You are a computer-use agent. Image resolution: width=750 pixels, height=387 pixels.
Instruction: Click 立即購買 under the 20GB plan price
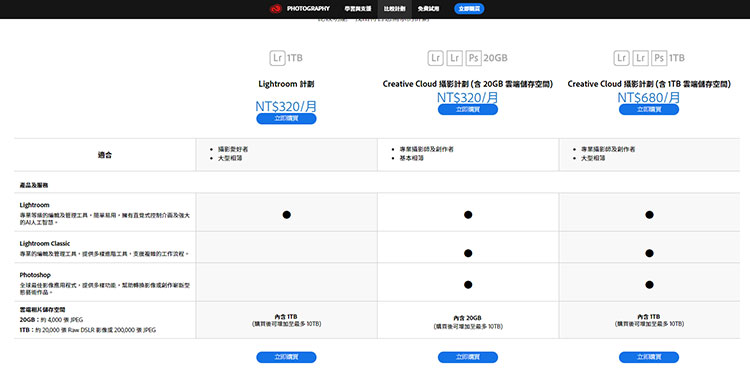click(x=468, y=110)
